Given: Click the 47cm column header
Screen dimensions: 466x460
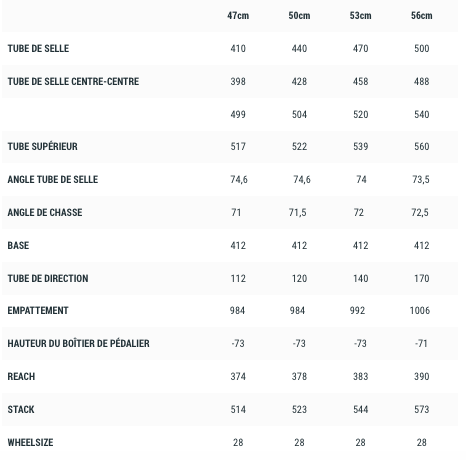Looking at the screenshot, I should pyautogui.click(x=238, y=16).
